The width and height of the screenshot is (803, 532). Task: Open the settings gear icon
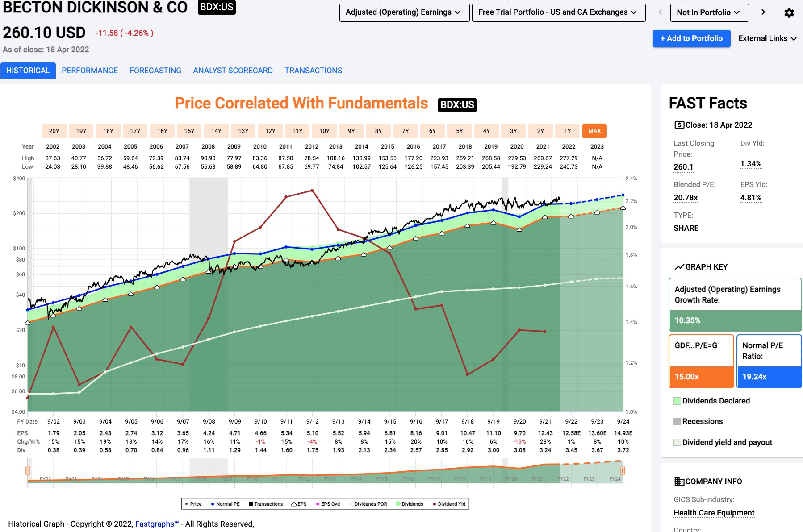tap(789, 13)
